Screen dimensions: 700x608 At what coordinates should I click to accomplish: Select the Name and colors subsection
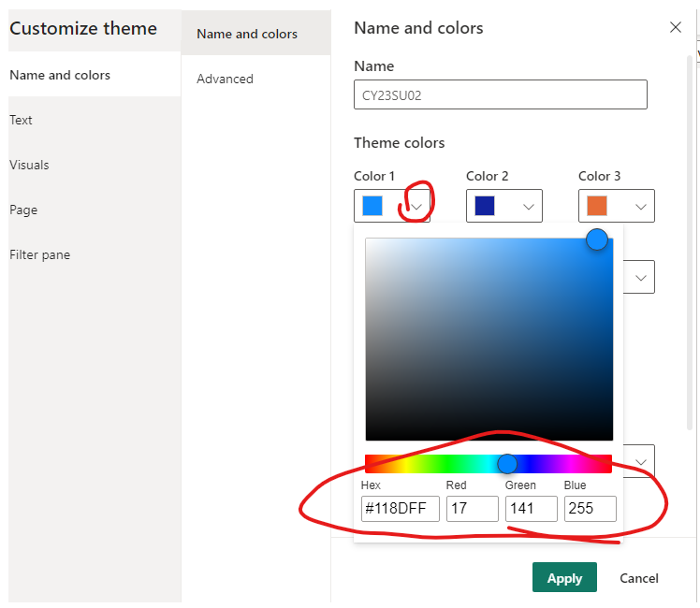pyautogui.click(x=255, y=34)
